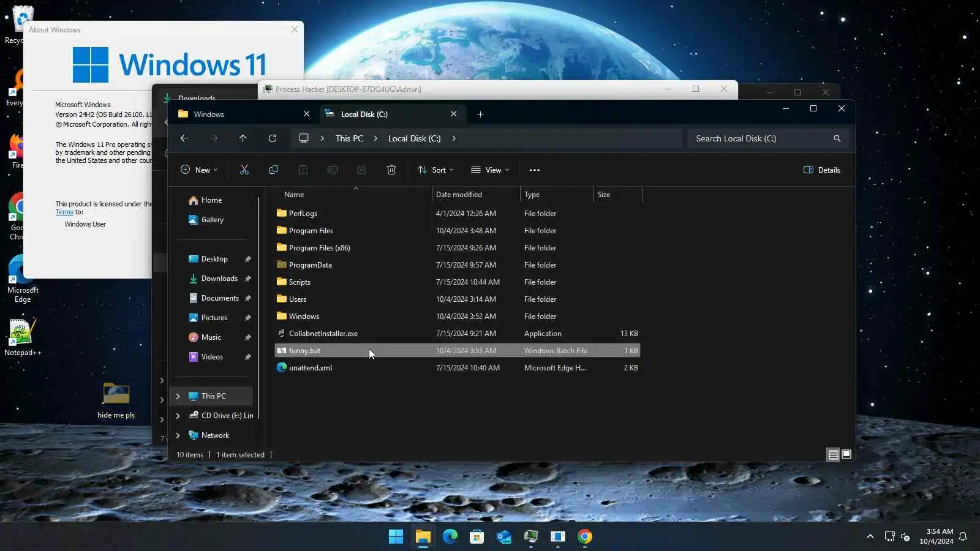Expand chevron after This PC in address bar

point(375,138)
